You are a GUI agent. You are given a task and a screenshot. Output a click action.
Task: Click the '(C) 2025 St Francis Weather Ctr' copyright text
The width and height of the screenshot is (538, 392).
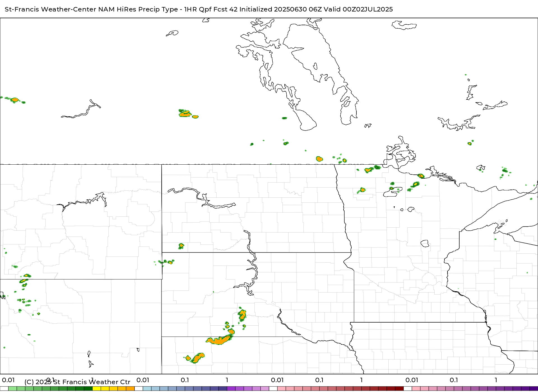pos(77,382)
